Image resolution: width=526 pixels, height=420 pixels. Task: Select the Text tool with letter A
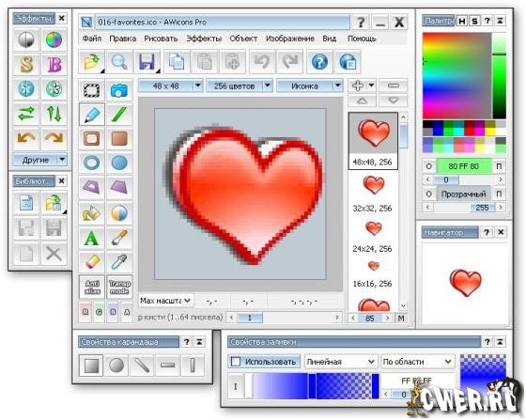point(92,238)
